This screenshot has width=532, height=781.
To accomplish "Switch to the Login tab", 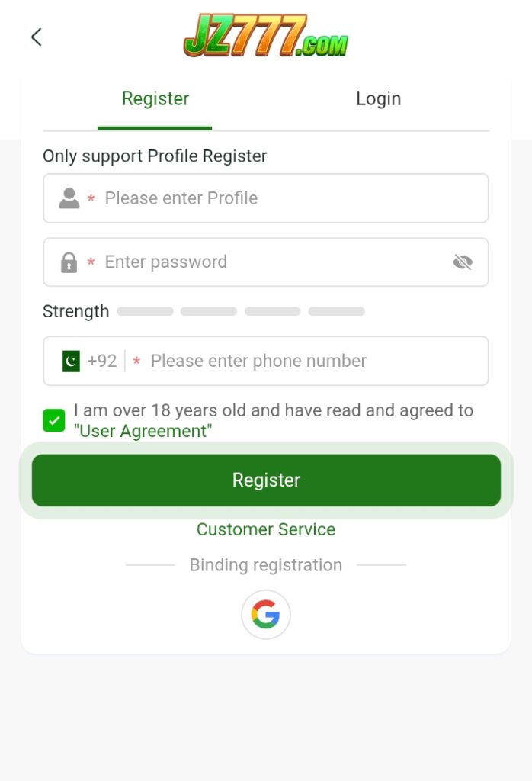I will pos(378,98).
